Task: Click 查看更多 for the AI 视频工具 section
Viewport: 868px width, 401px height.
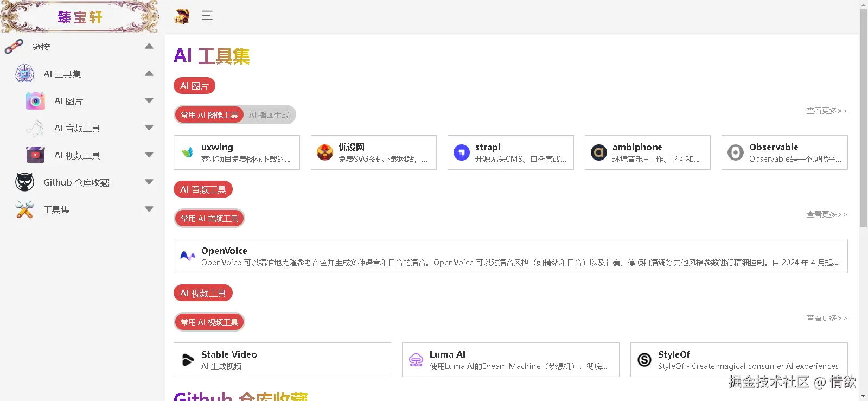Action: tap(826, 318)
